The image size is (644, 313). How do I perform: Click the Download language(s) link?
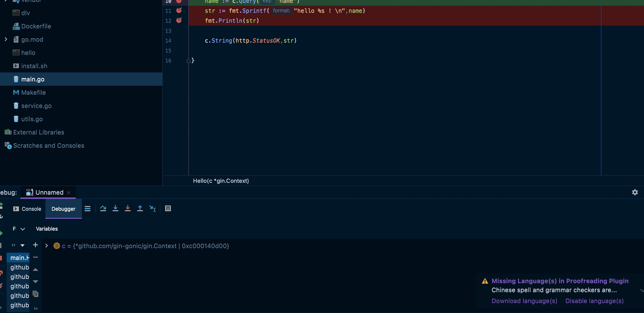[x=524, y=301]
